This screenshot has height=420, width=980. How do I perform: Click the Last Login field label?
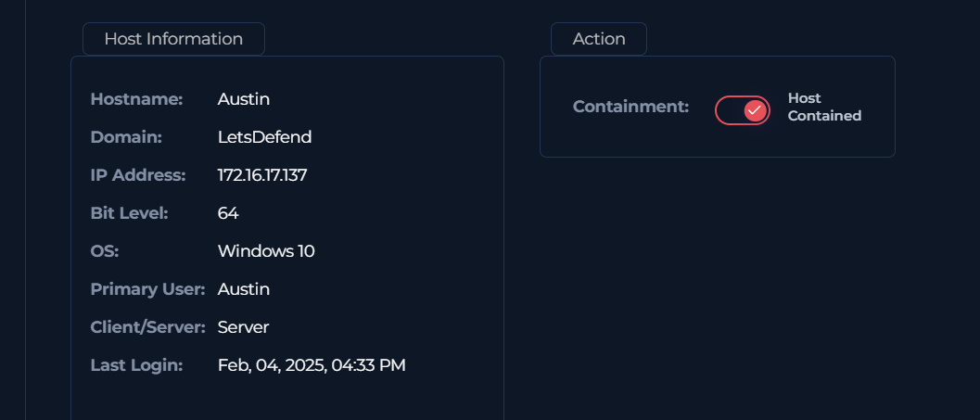coord(136,365)
